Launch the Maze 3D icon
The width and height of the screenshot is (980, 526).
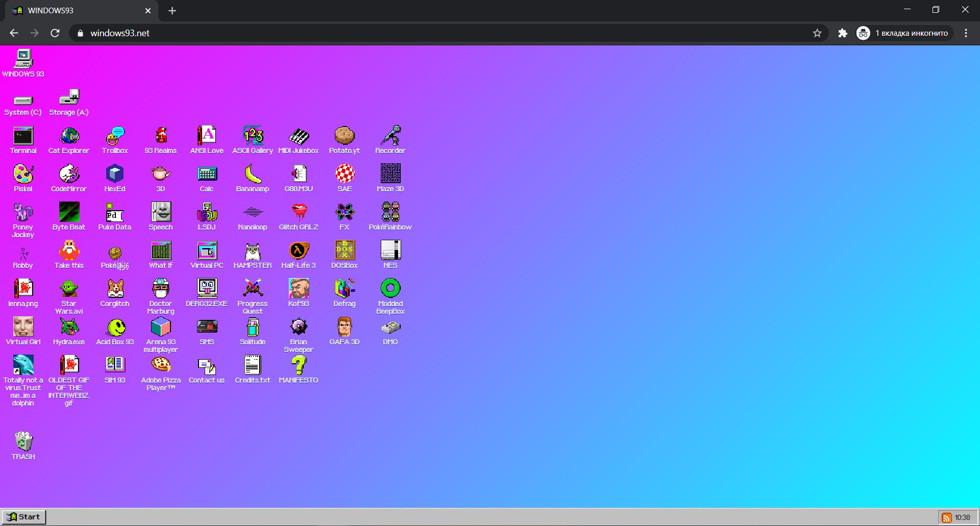pos(390,178)
